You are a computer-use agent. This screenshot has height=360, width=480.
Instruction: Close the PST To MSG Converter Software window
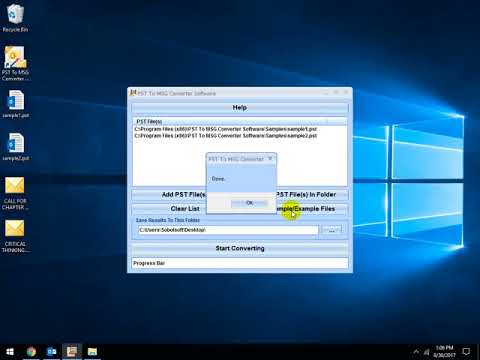tap(347, 92)
